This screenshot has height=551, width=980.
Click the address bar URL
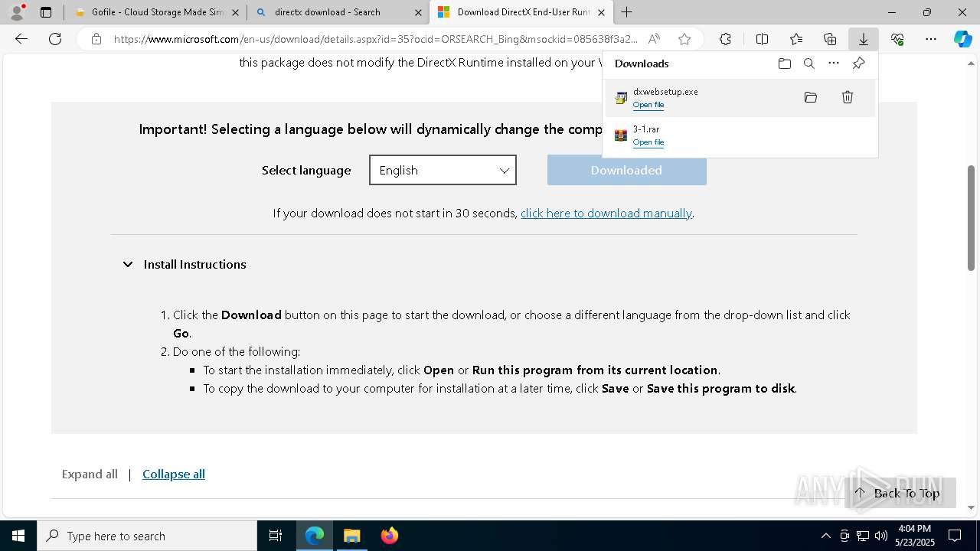pyautogui.click(x=375, y=39)
